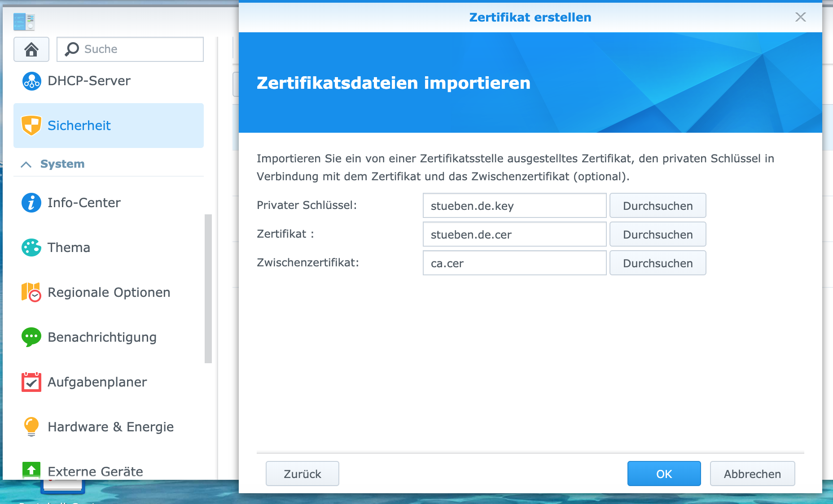The image size is (833, 504).
Task: Browse for the Zwischenzertifikat file
Action: click(x=658, y=263)
